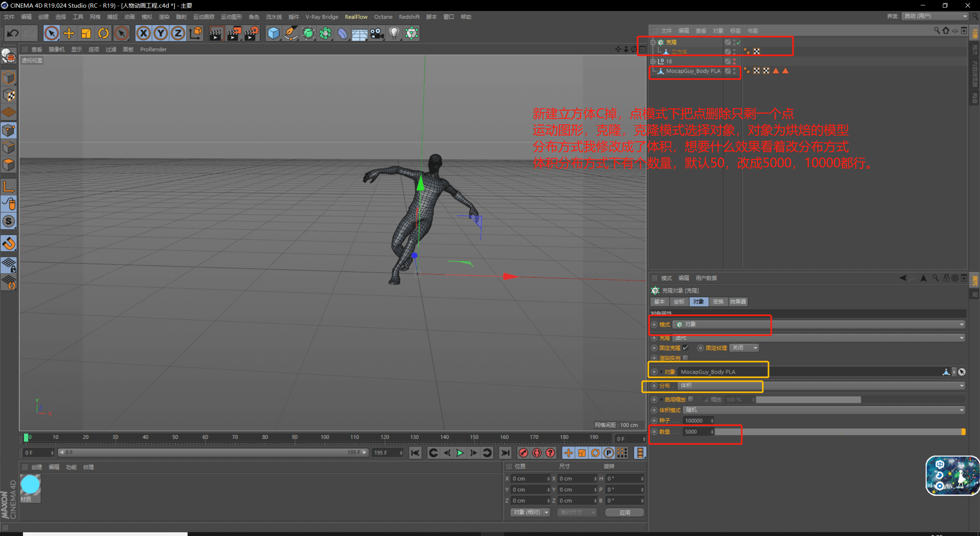Open the RealFlow menu

pyautogui.click(x=356, y=17)
